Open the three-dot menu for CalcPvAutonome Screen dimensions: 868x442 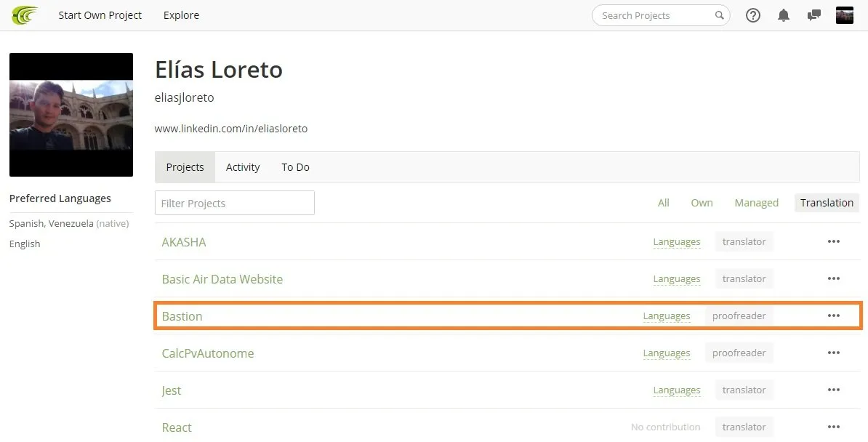[x=834, y=353]
